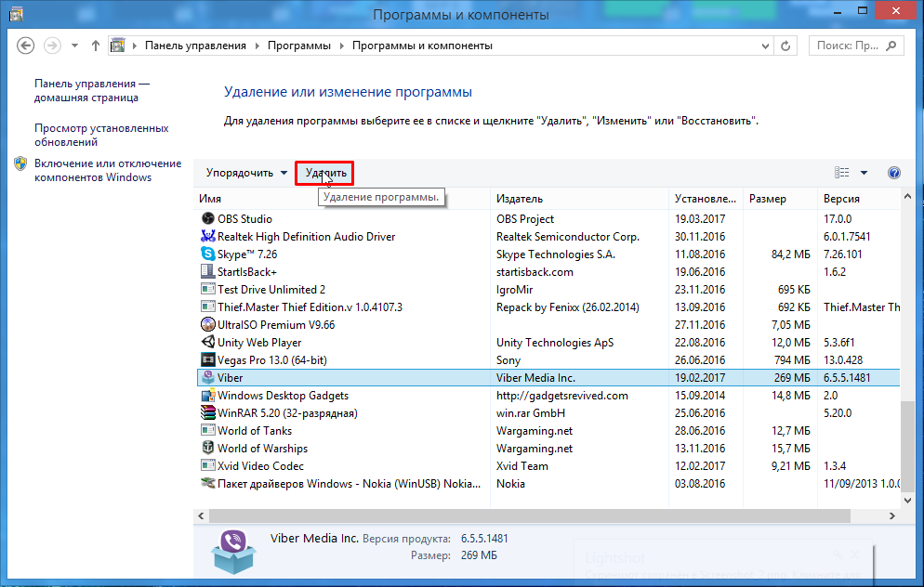Select the Unity Web Player icon

click(208, 343)
